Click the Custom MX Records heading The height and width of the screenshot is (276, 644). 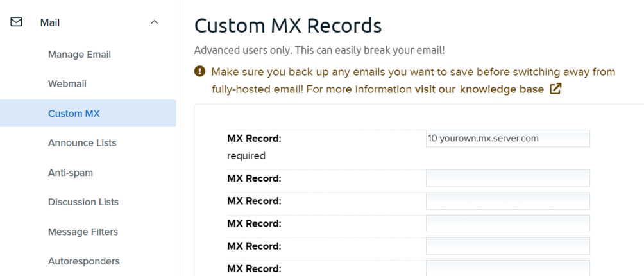[x=288, y=26]
